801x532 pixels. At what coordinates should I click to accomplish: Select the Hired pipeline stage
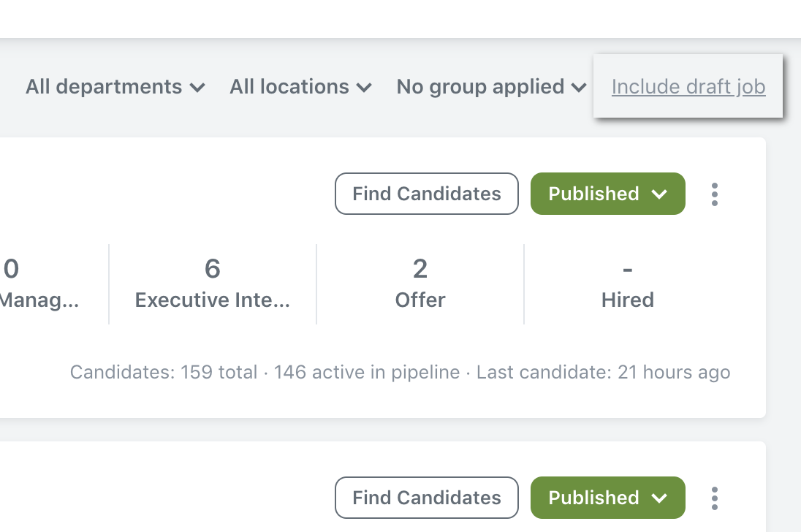coord(627,284)
